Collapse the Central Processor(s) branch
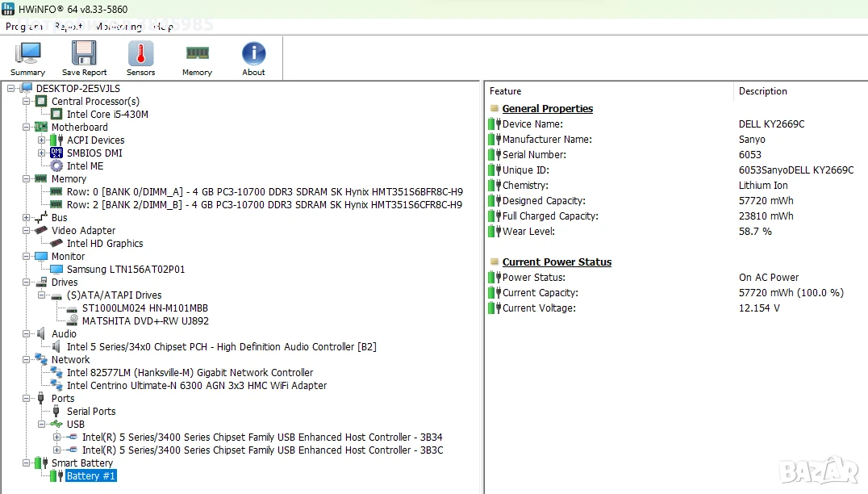This screenshot has height=494, width=868. coord(26,102)
